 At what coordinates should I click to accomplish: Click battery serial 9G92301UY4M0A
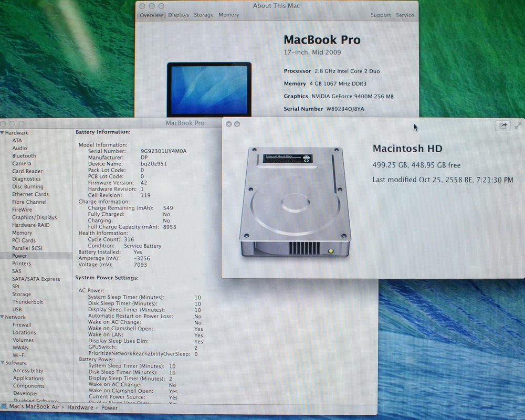coord(163,151)
